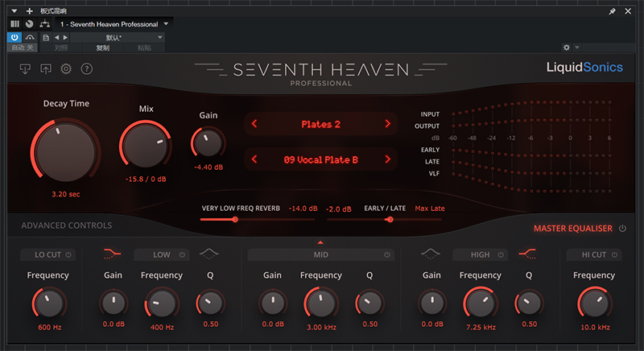Open the plugin settings gear icon
The height and width of the screenshot is (351, 644).
(x=66, y=69)
